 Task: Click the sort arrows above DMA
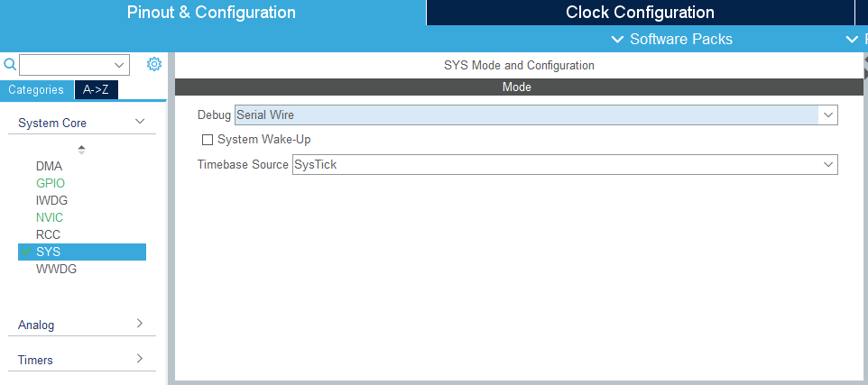(x=81, y=150)
